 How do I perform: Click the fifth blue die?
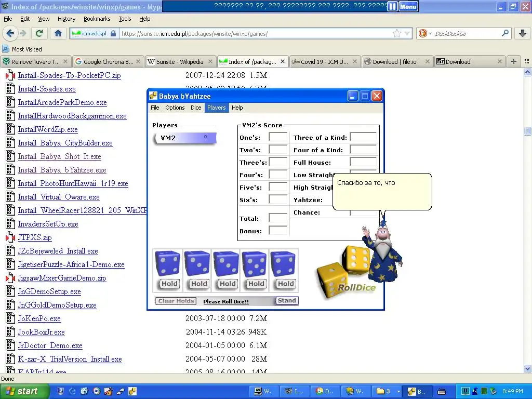(x=284, y=264)
